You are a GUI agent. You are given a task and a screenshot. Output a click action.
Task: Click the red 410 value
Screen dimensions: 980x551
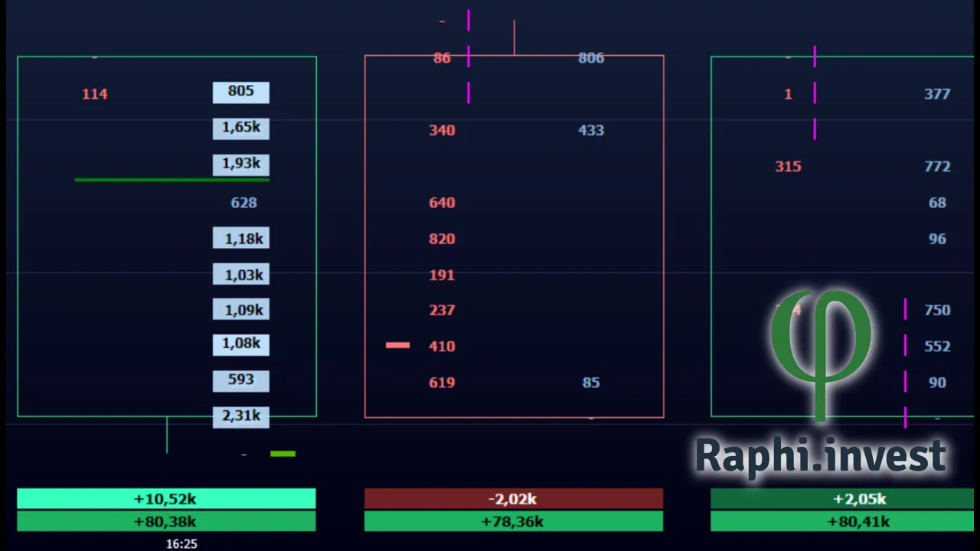[442, 347]
